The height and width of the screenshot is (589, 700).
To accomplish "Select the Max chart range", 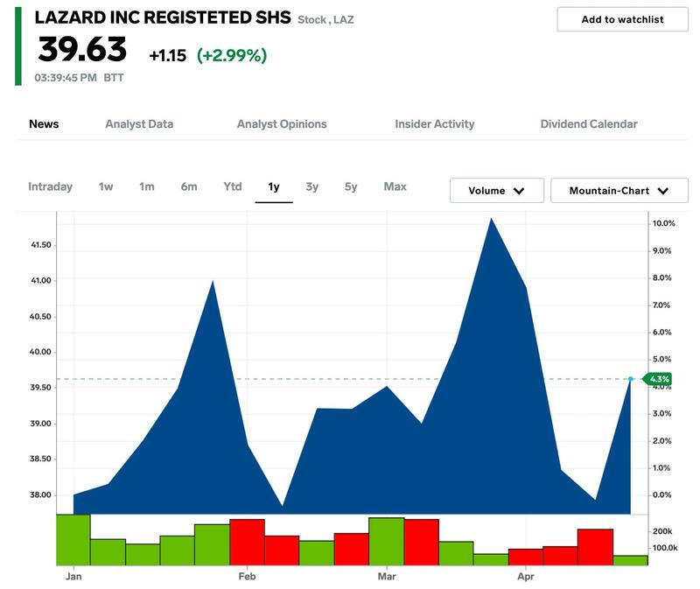I will pos(395,186).
